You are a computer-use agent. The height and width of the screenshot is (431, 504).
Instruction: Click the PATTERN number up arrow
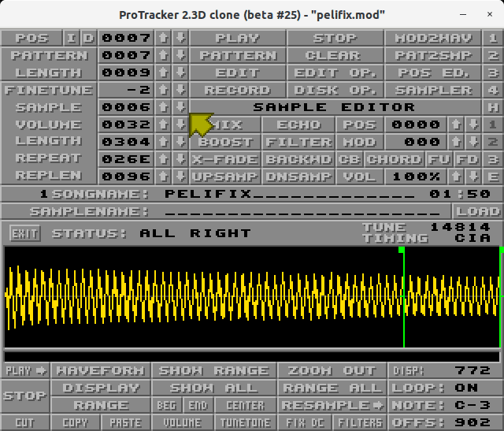pos(163,55)
